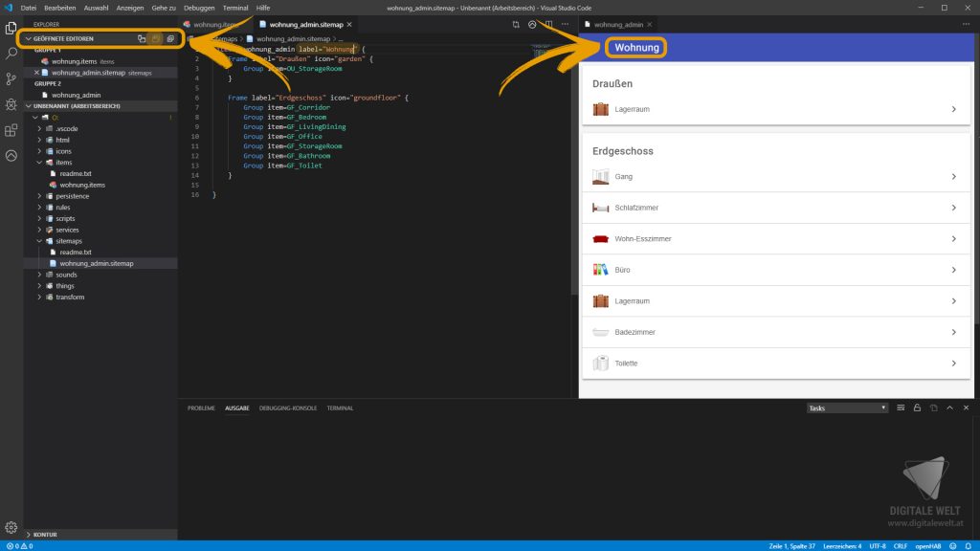Viewport: 980px width, 551px height.
Task: Open the Search view in activity bar
Action: click(11, 54)
